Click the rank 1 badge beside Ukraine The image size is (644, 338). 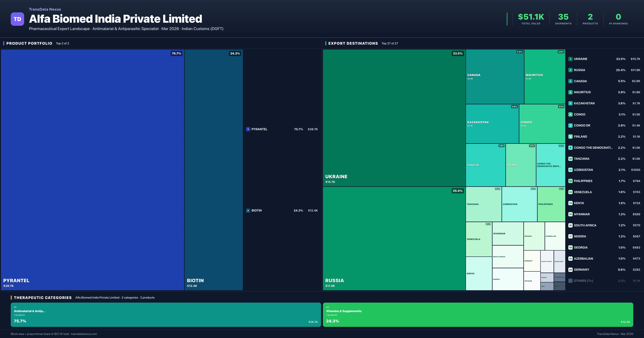570,59
